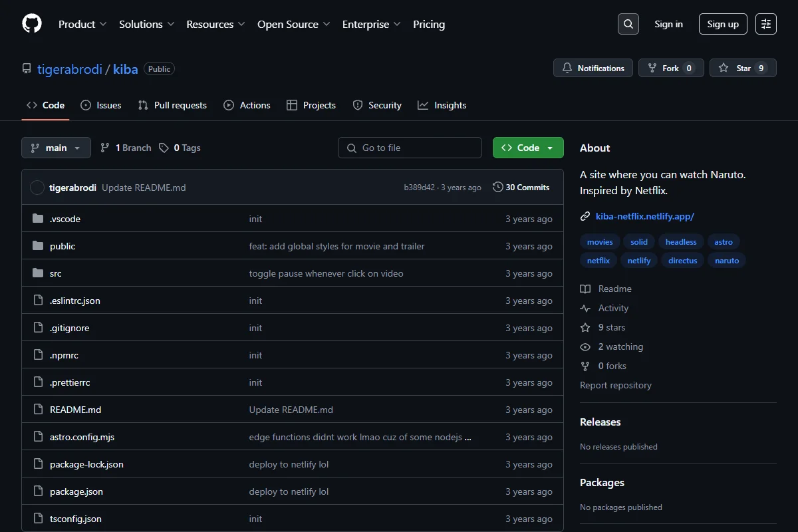Open the package.json file
The height and width of the screenshot is (532, 798).
pyautogui.click(x=76, y=491)
